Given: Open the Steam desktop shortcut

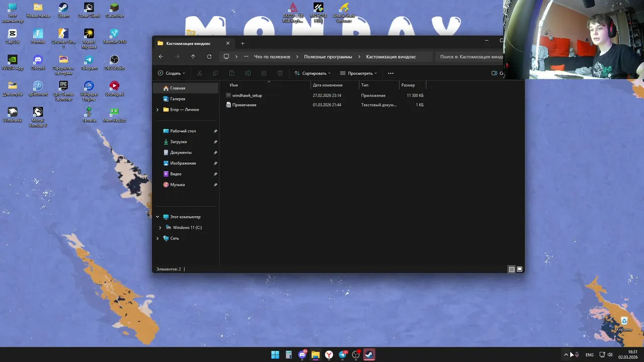Looking at the screenshot, I should (63, 11).
